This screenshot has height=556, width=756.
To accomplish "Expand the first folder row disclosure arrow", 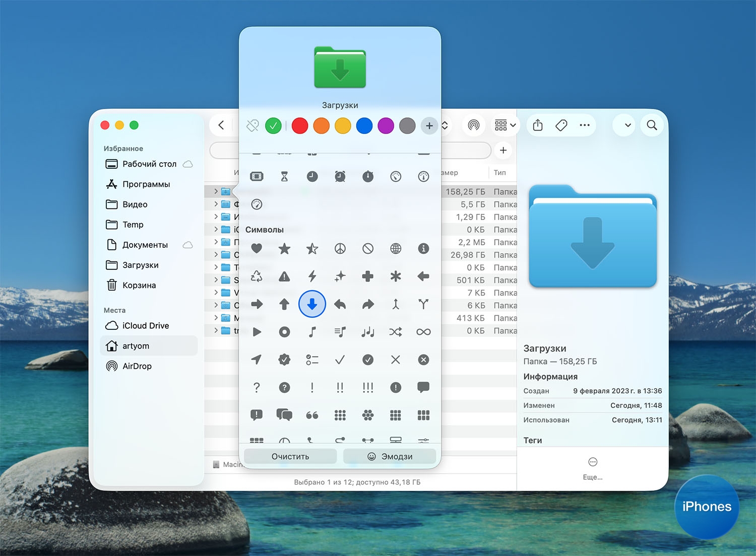I will [216, 191].
